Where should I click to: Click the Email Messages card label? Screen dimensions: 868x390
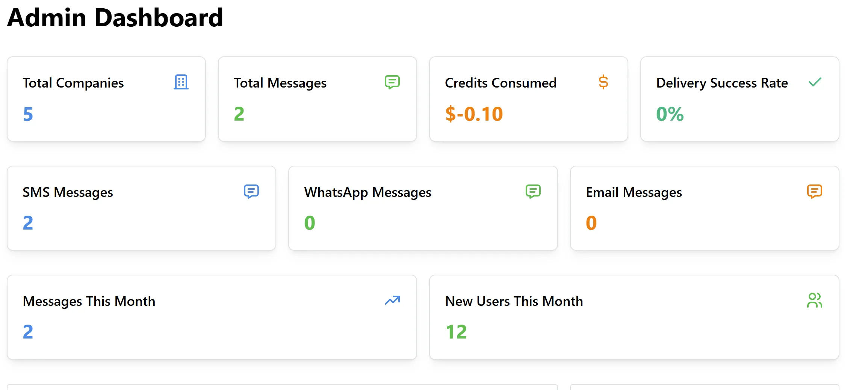634,192
